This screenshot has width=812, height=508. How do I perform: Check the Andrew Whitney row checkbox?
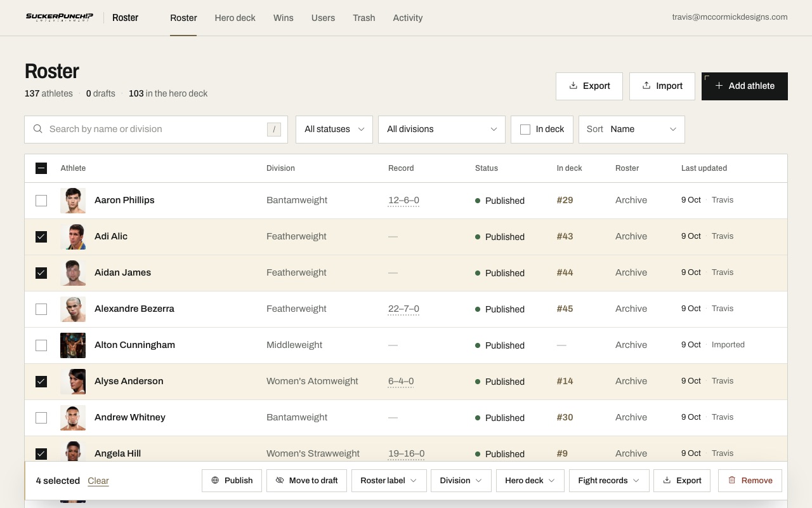pyautogui.click(x=41, y=417)
